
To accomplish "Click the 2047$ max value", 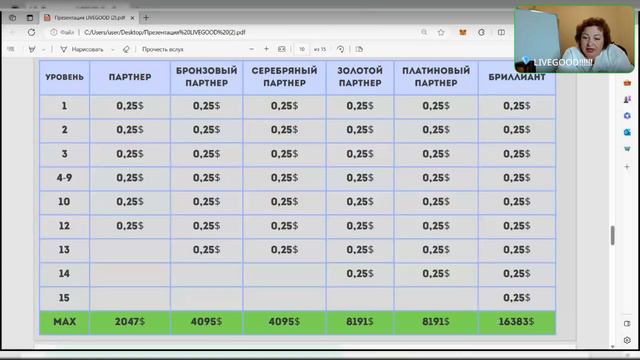I will pos(130,322).
